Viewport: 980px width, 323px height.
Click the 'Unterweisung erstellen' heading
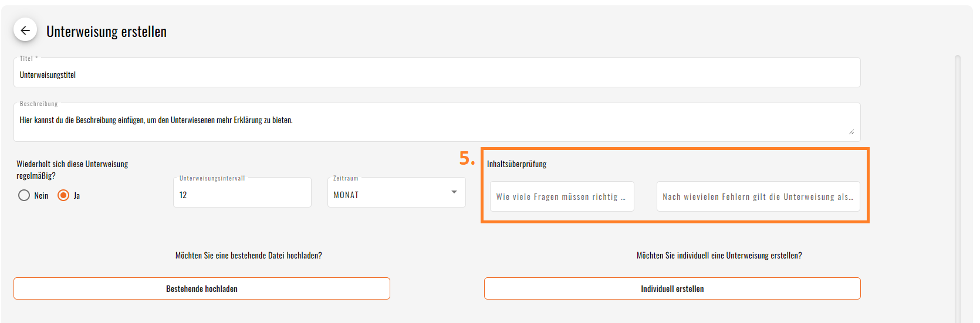(106, 31)
